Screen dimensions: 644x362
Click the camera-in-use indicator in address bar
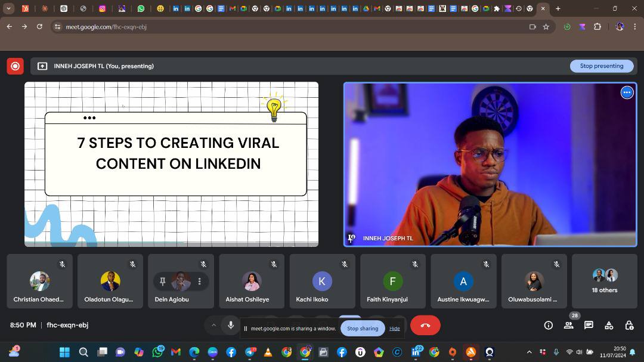point(532,27)
